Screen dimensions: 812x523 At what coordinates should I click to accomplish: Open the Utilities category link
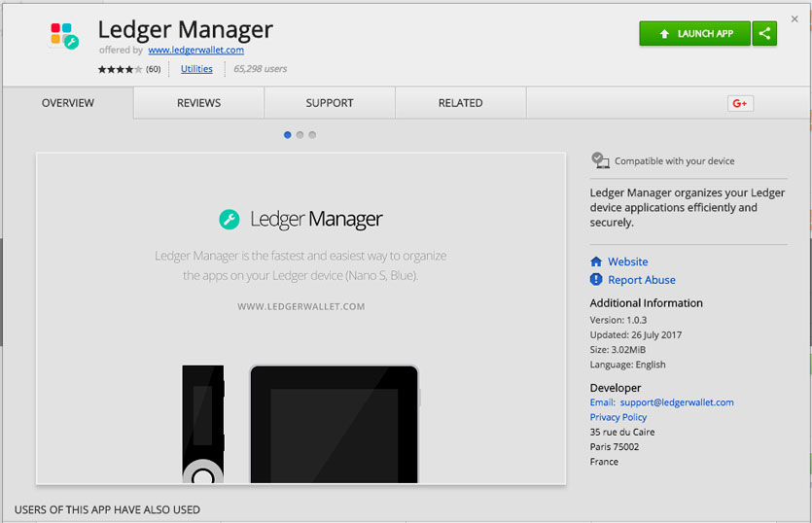point(196,69)
